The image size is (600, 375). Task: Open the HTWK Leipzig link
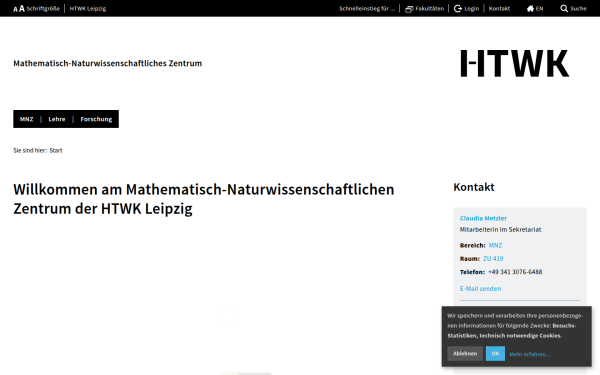coord(88,8)
